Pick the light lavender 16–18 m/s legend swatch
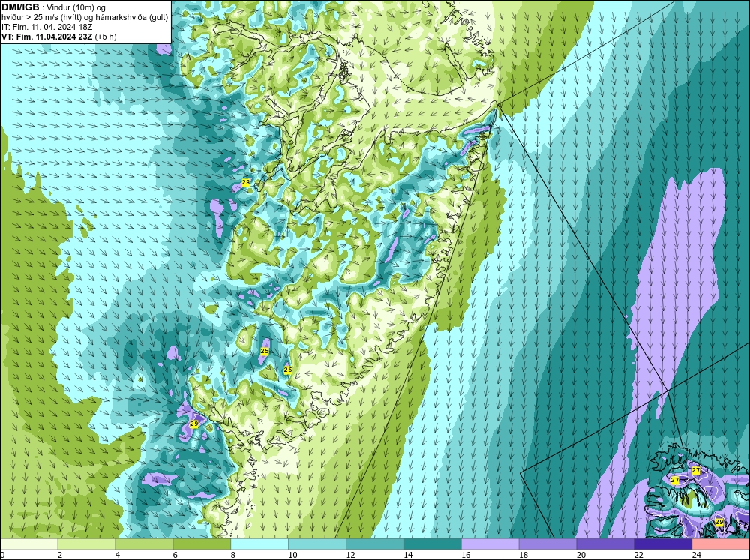 [x=490, y=544]
